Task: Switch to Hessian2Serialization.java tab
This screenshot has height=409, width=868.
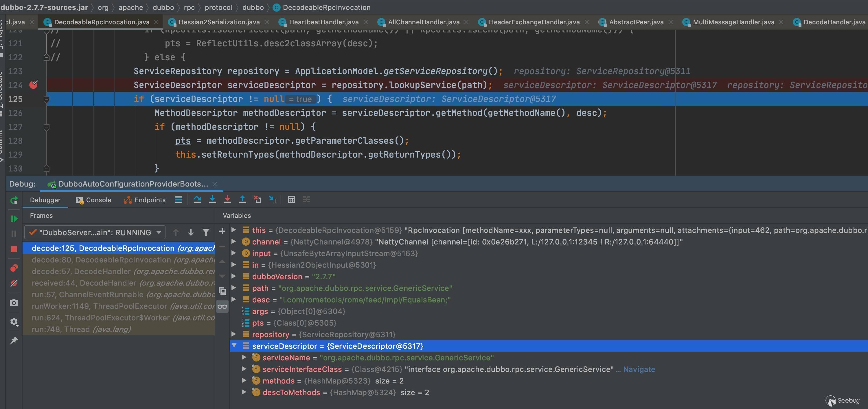Action: pyautogui.click(x=219, y=22)
